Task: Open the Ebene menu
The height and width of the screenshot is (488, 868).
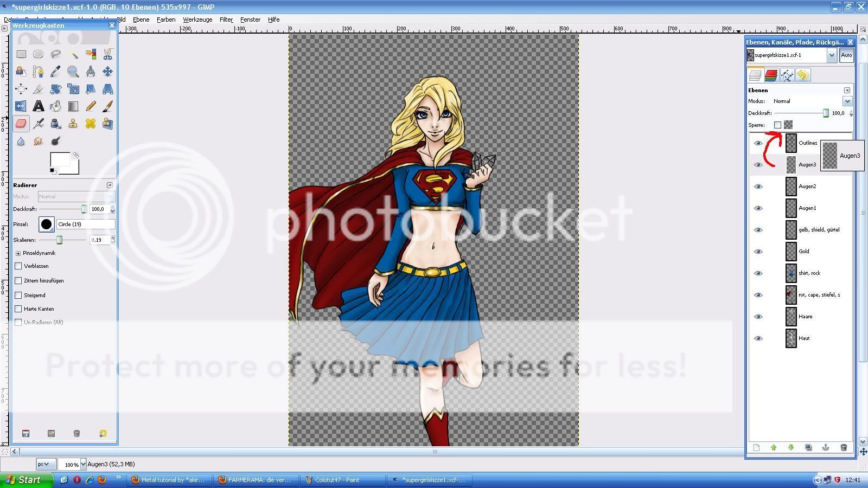Action: pyautogui.click(x=141, y=20)
